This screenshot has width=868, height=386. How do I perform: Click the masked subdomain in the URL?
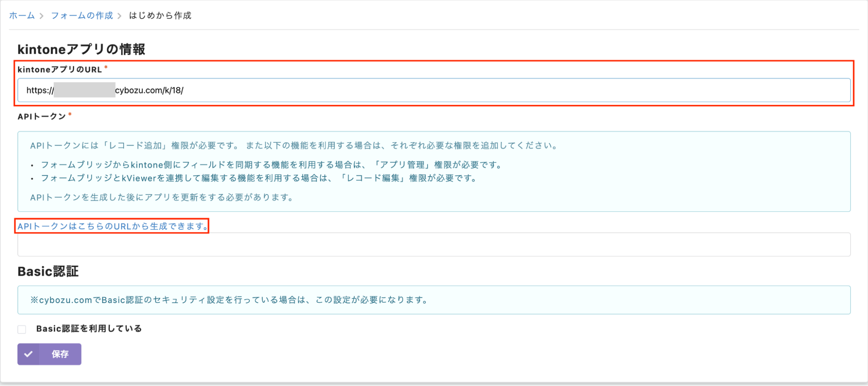click(x=84, y=90)
